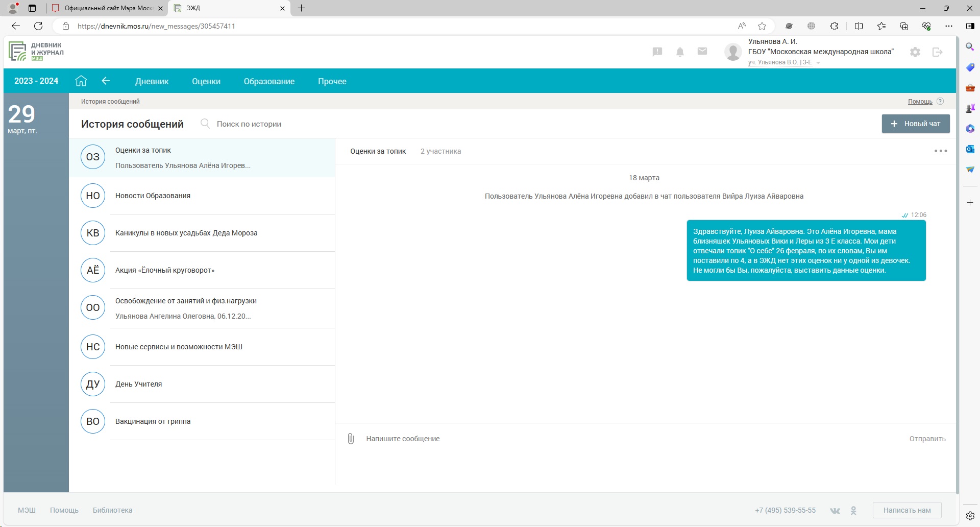Click the Новый чат button
980x527 pixels.
point(916,124)
